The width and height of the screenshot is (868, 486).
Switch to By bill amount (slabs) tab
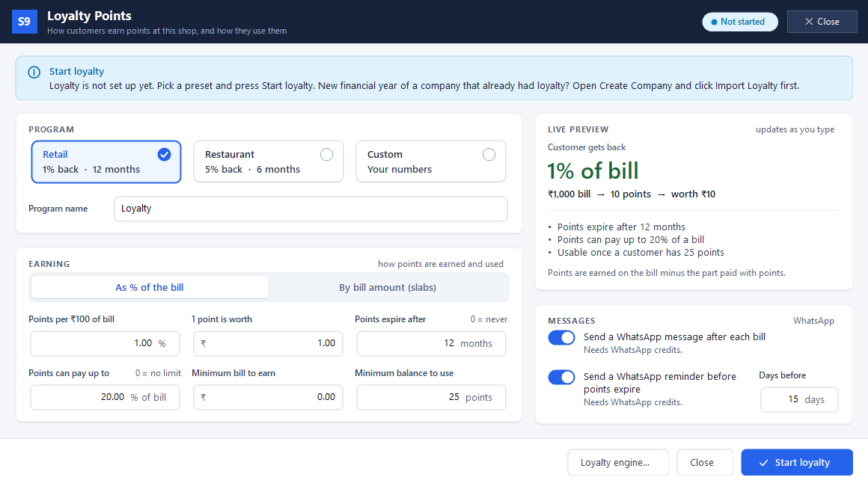388,288
